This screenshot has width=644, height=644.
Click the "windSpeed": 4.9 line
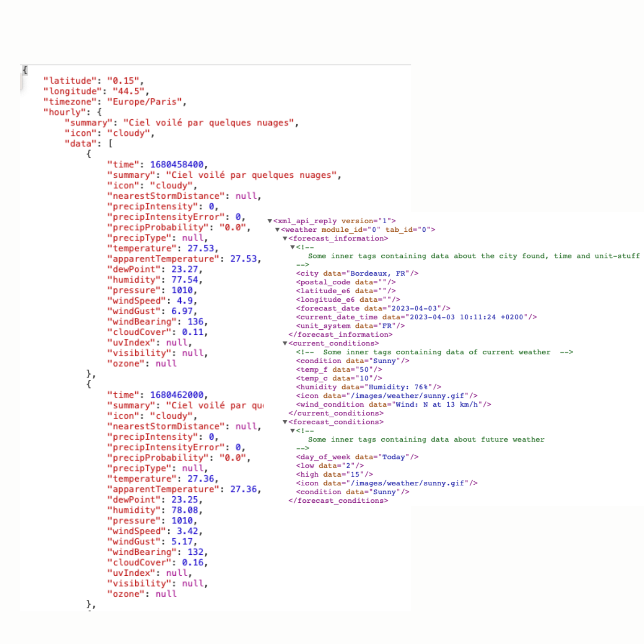[152, 301]
